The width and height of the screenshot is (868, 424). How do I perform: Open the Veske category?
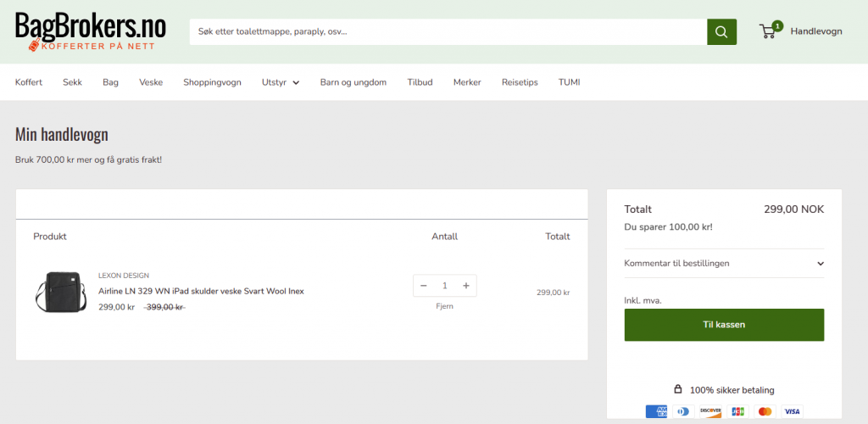151,82
